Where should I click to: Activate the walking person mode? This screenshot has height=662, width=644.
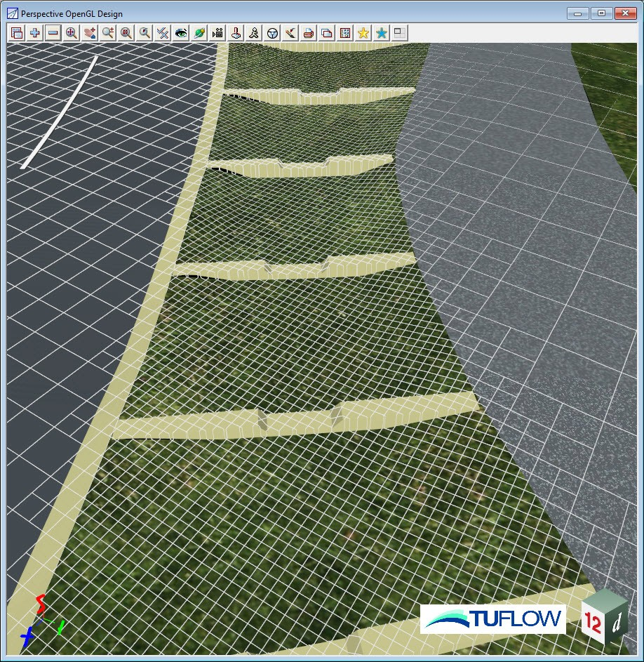point(254,33)
